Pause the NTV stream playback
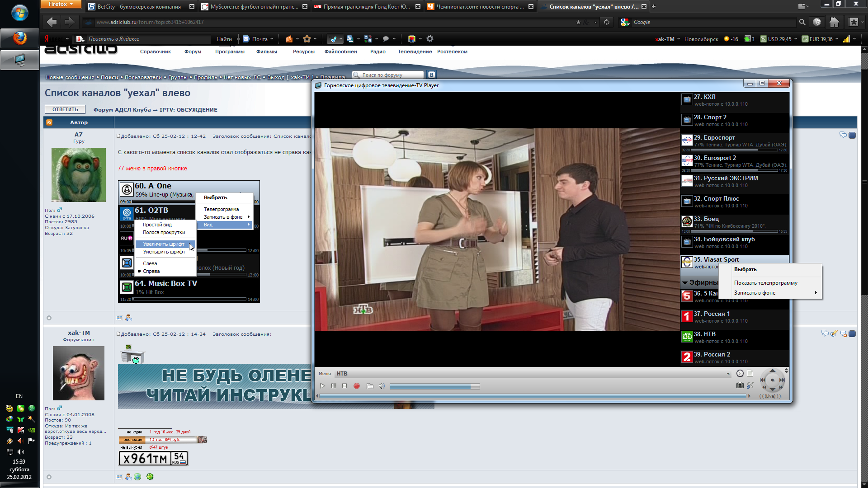 [x=334, y=386]
